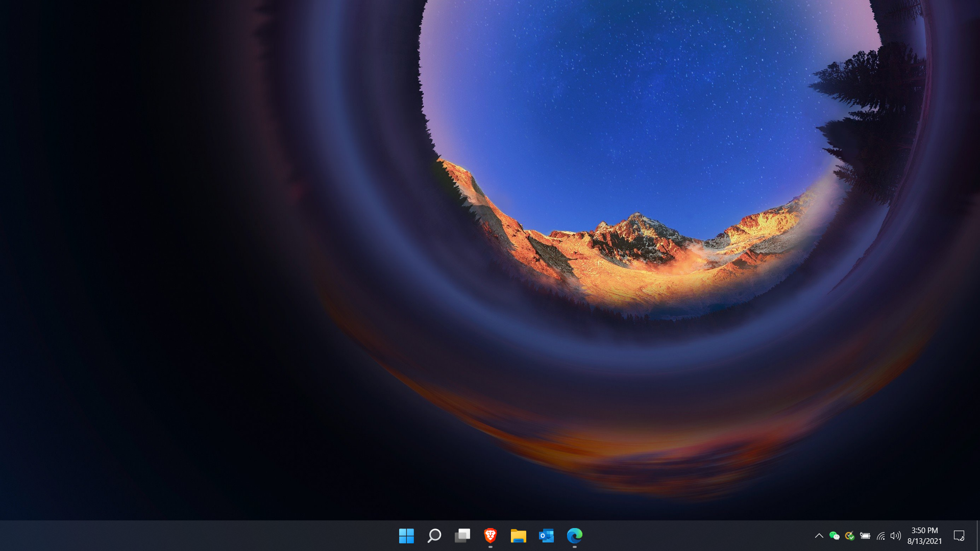
Task: Click the 8/13/2021 date text
Action: [x=924, y=541]
